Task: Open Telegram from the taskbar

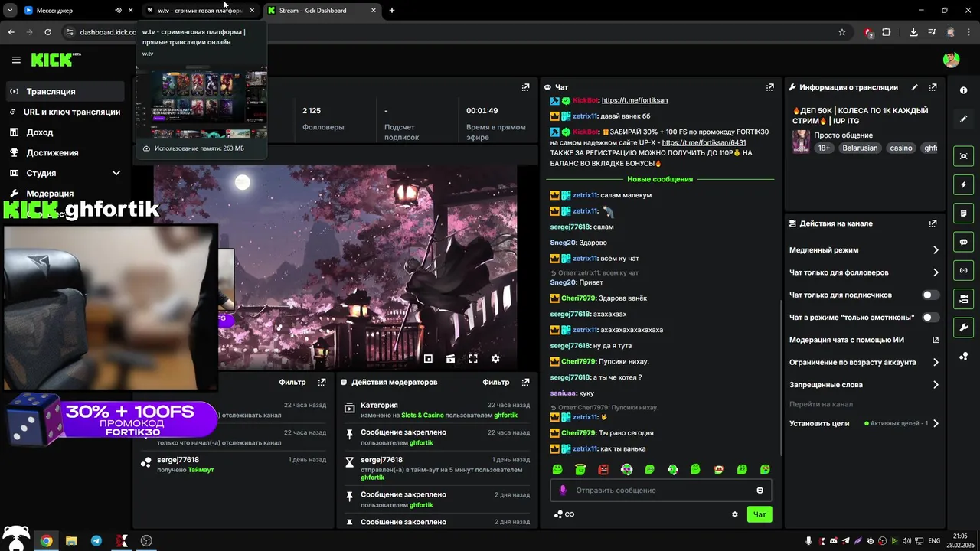Action: 96,540
